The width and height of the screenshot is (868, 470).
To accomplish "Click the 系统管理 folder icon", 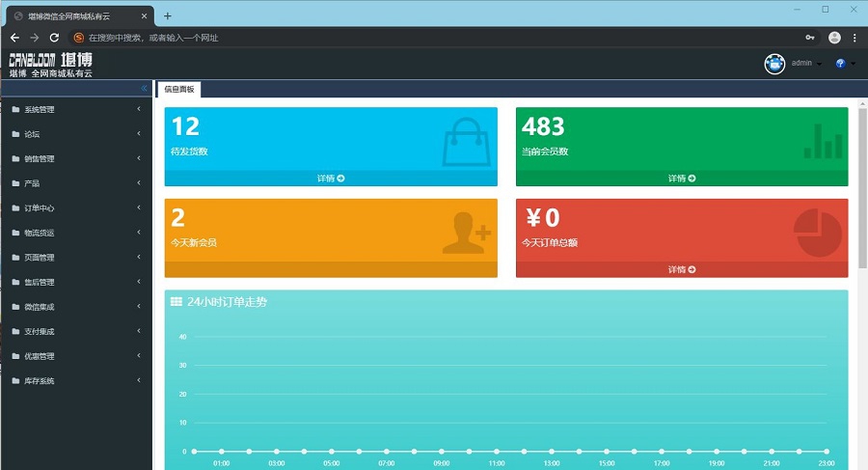I will point(15,110).
